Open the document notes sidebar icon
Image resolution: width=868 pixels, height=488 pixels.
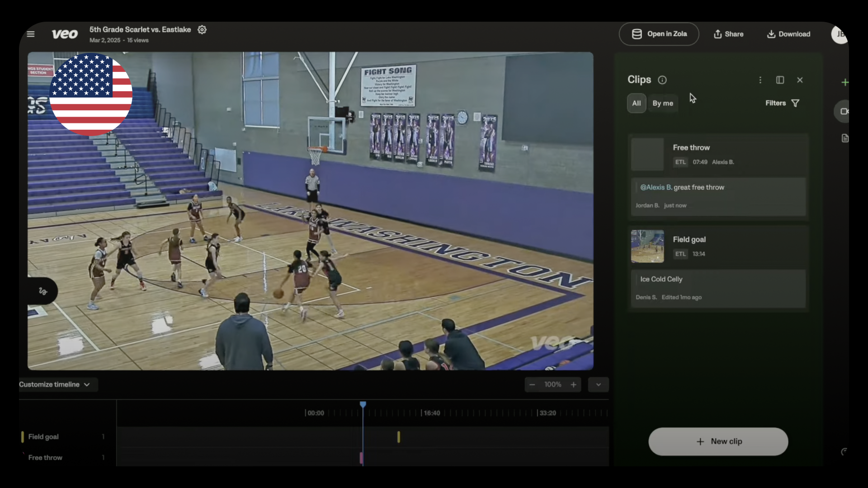844,138
